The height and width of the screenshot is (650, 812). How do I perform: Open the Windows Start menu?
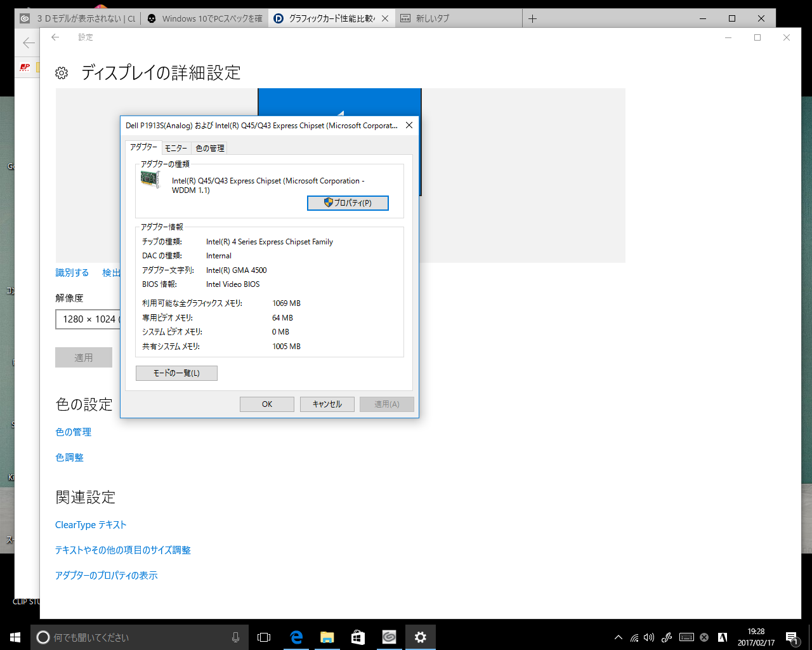[15, 637]
